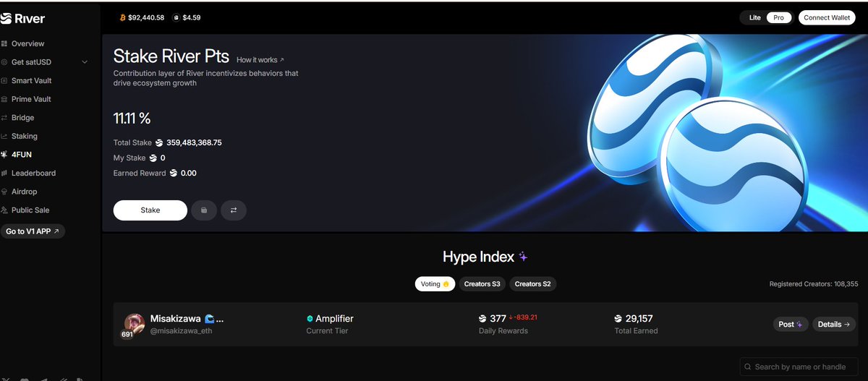Click the token icon beside Daily Rewards 377
868x381 pixels.
tap(482, 319)
